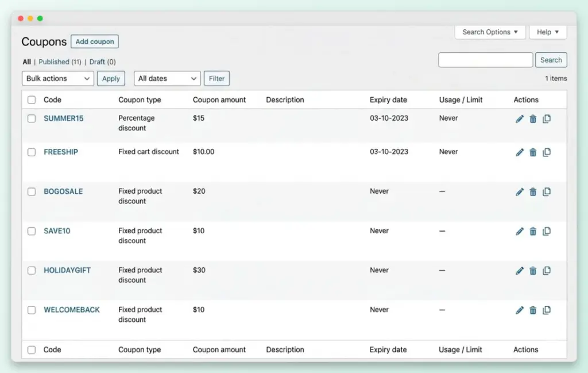Open the SAVE10 coupon link
The image size is (588, 373).
(x=56, y=231)
